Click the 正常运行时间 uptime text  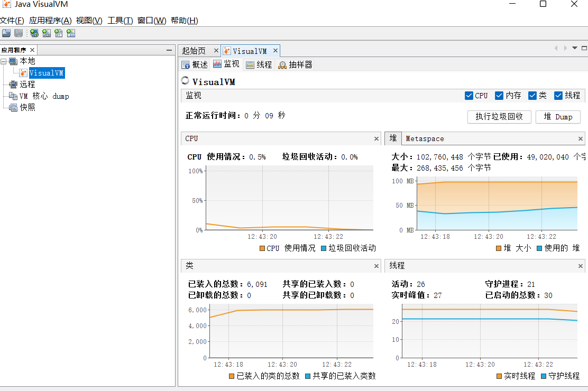(x=235, y=116)
